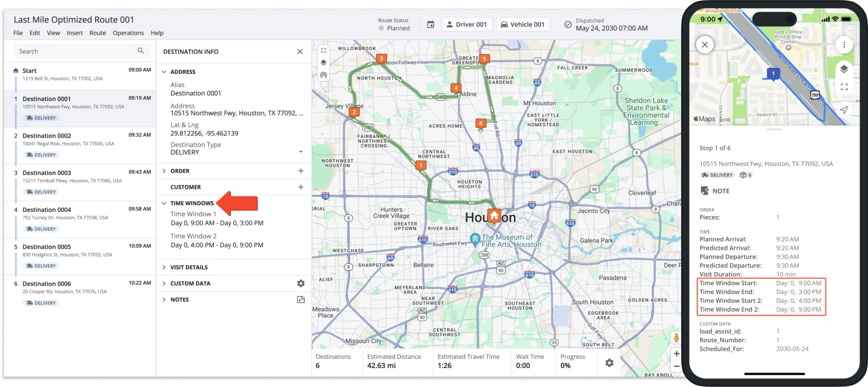Select Destination 0003 in the list
The width and height of the screenshot is (868, 387).
[x=80, y=182]
